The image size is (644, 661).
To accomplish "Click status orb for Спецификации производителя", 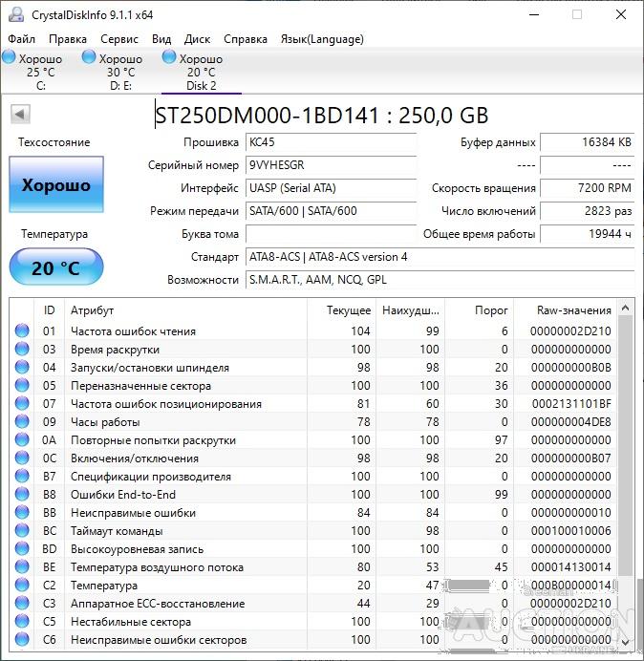I will pos(22,476).
